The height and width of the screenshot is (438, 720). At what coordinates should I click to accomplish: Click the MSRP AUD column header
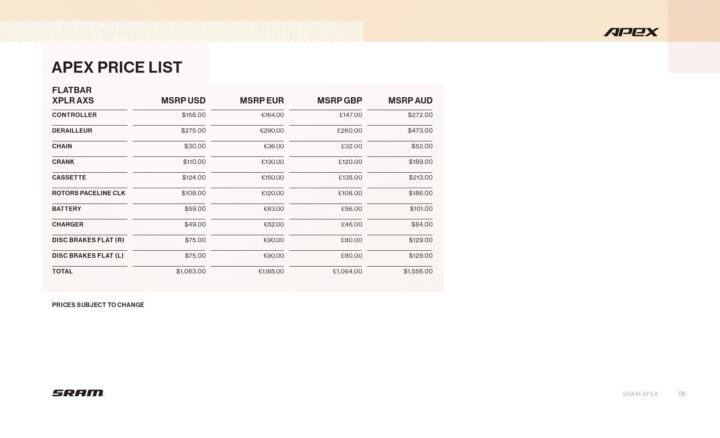(x=410, y=101)
